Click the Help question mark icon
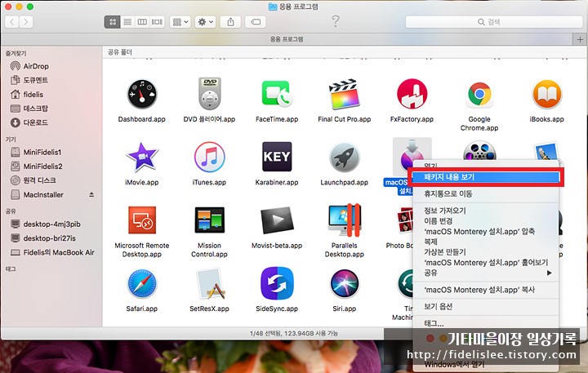This screenshot has width=588, height=373. (336, 21)
